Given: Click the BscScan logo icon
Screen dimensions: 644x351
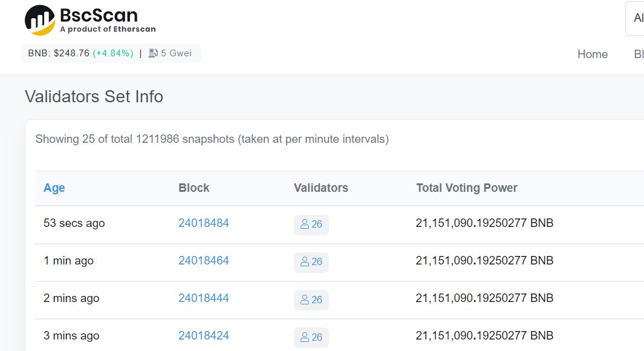Looking at the screenshot, I should 40,20.
